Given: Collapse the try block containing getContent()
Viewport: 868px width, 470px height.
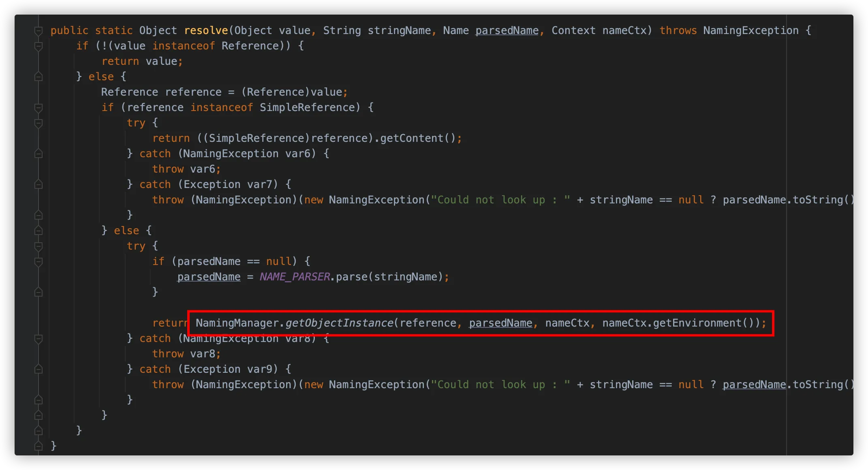Looking at the screenshot, I should click(38, 123).
